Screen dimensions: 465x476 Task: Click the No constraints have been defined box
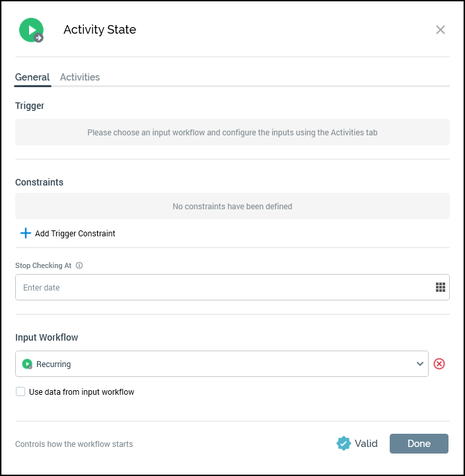(x=232, y=206)
